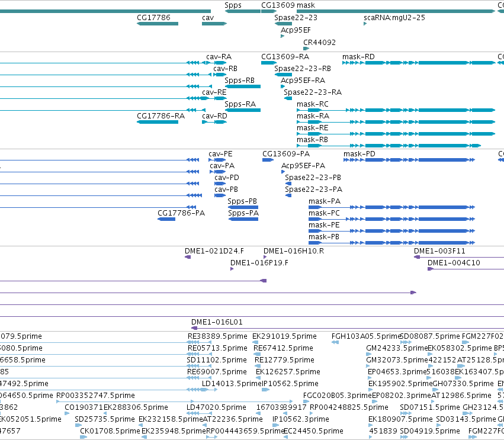Click the Acp95EF gene label

(296, 30)
